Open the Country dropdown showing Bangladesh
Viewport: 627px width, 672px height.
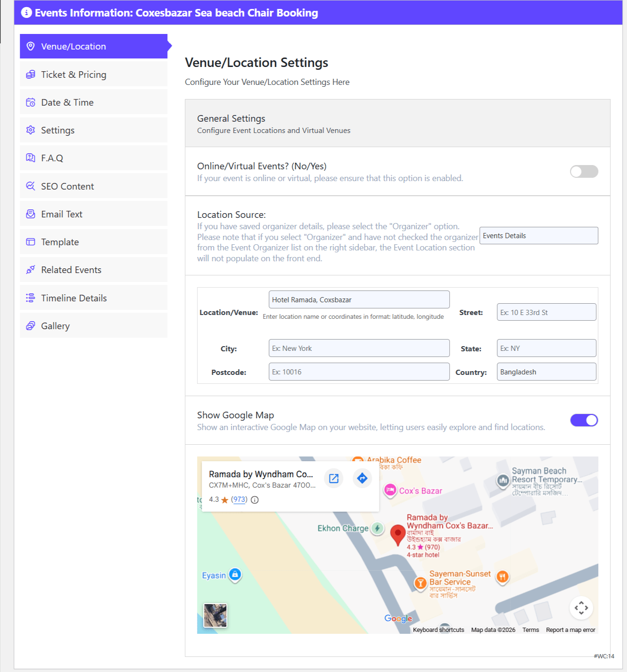click(546, 372)
